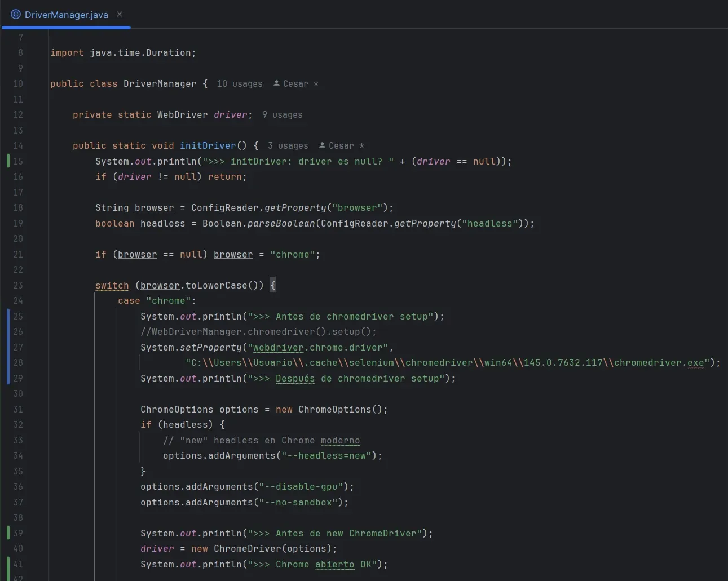Open "10 usages" for the DriverManager class
Screen dimensions: 728x581
coord(239,83)
